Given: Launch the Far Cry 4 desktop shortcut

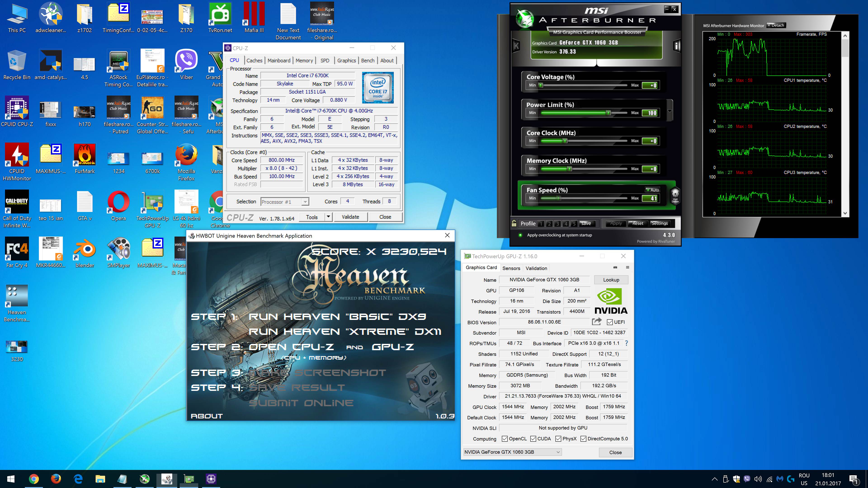Looking at the screenshot, I should [x=17, y=253].
